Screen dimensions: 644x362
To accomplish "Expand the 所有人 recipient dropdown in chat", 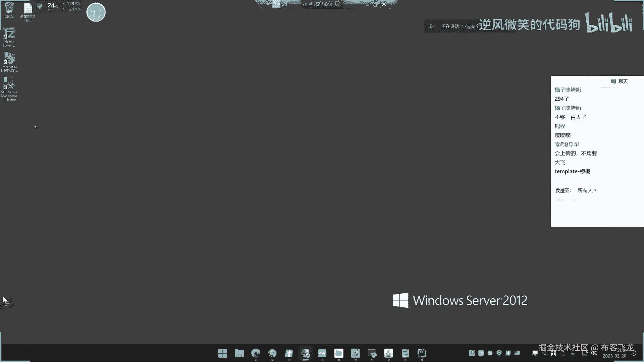I will coord(587,190).
